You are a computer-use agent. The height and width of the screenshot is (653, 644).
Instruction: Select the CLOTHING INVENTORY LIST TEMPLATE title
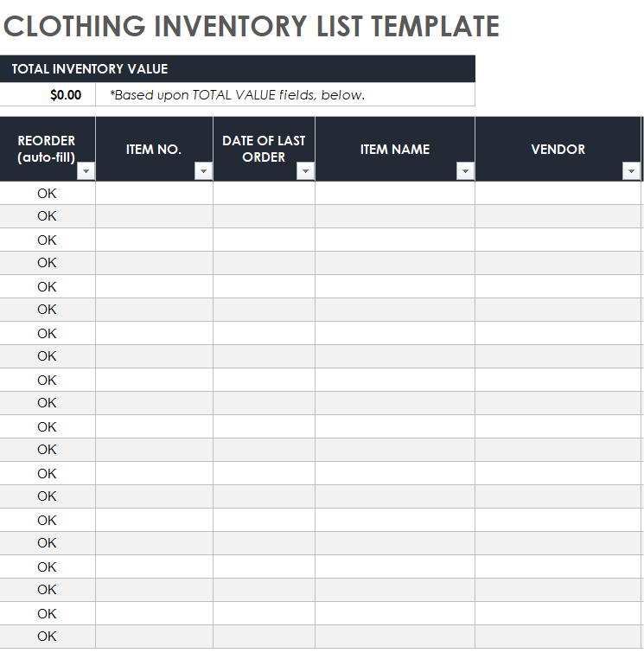pyautogui.click(x=252, y=26)
